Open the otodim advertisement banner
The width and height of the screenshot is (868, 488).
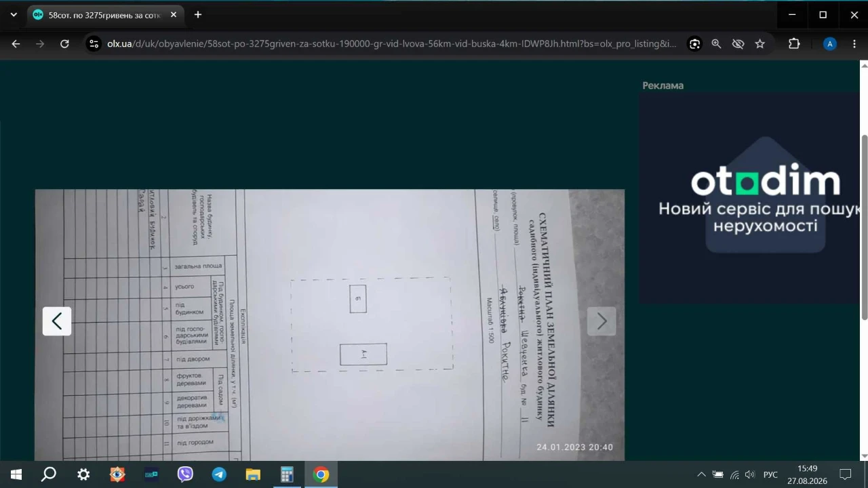click(749, 198)
